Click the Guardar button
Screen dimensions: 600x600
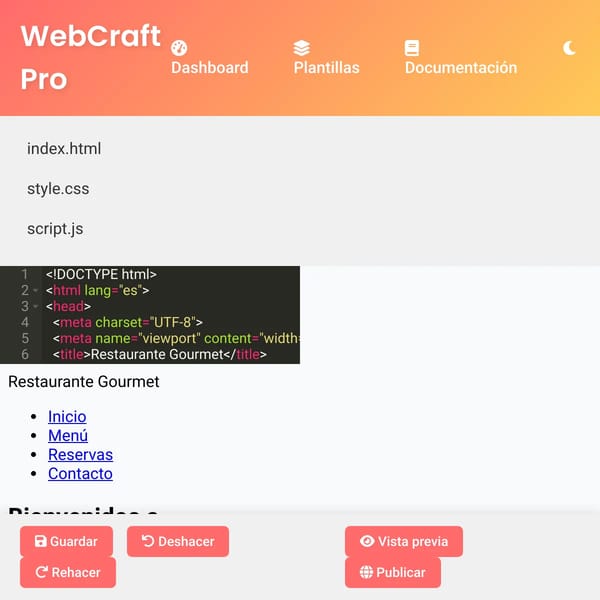[67, 541]
